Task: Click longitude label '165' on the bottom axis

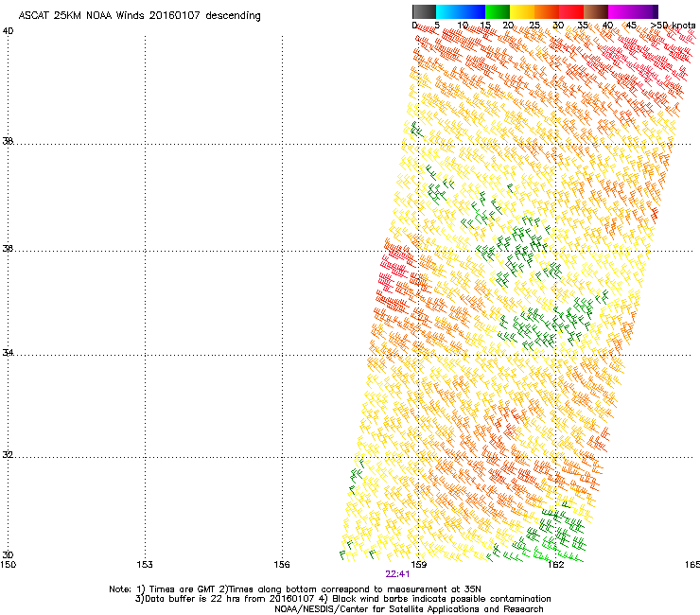Action: tap(692, 565)
